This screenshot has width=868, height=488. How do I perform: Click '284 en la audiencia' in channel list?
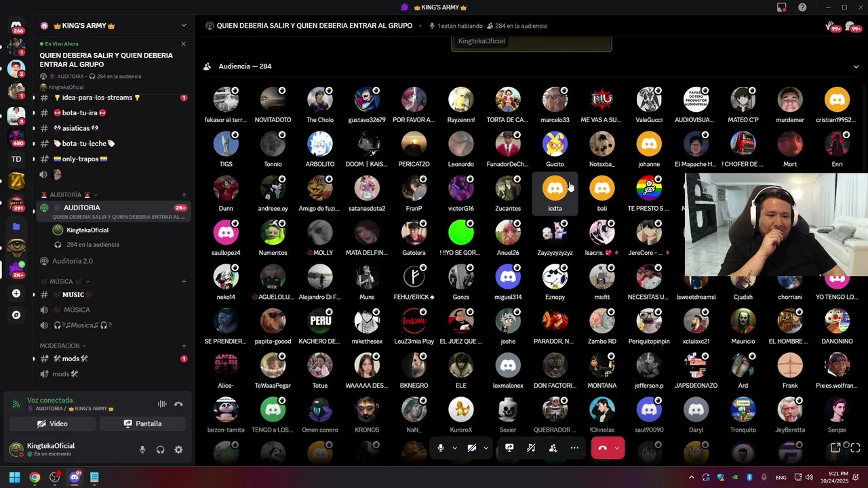tap(93, 245)
